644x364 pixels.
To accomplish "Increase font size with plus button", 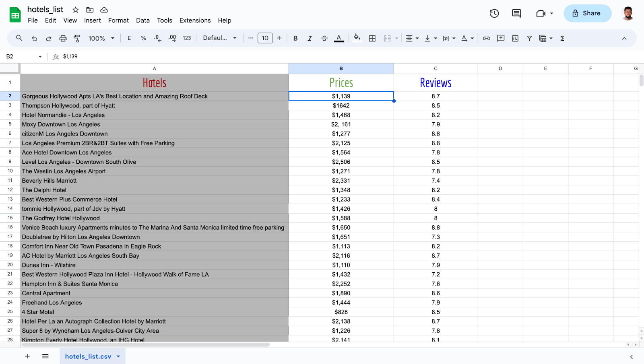I will pyautogui.click(x=279, y=38).
